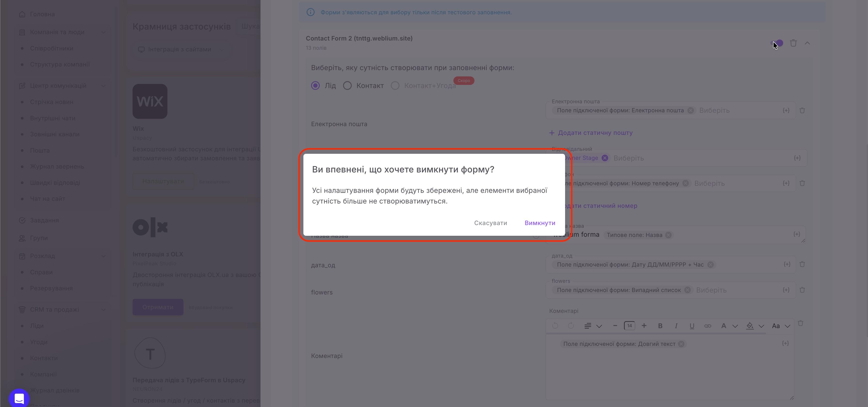Open the Aa text case dropdown
868x407 pixels.
tap(781, 326)
